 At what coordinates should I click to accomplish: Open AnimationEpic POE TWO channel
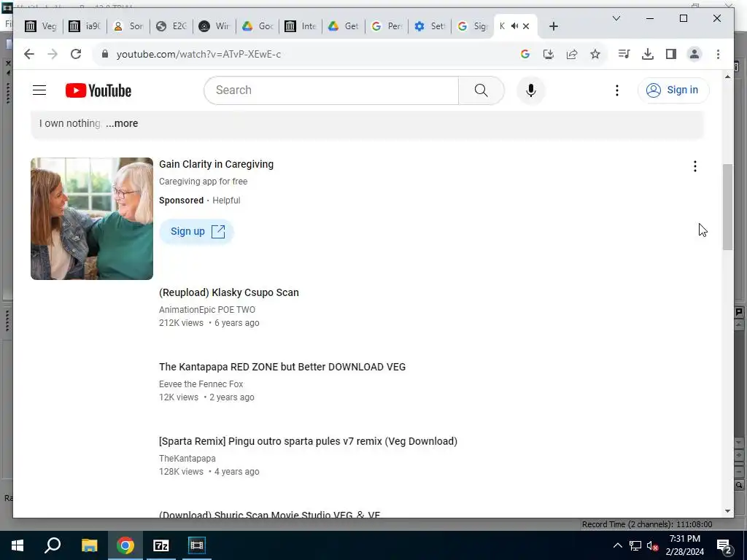click(207, 309)
